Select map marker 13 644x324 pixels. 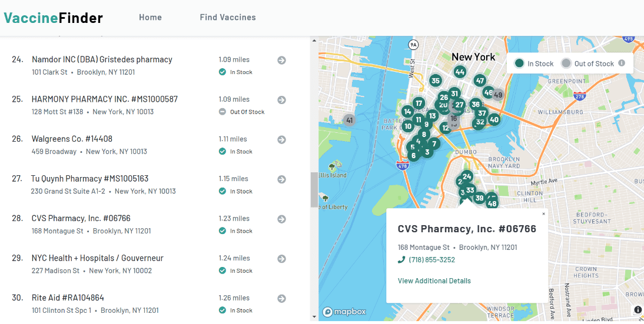433,116
